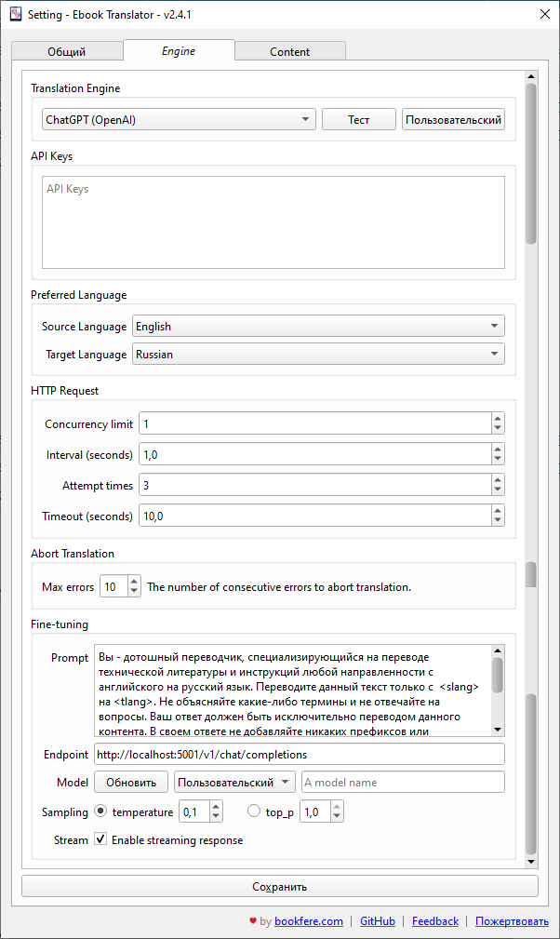Select the top_p sampling radio button
The height and width of the screenshot is (939, 560).
coord(254,812)
